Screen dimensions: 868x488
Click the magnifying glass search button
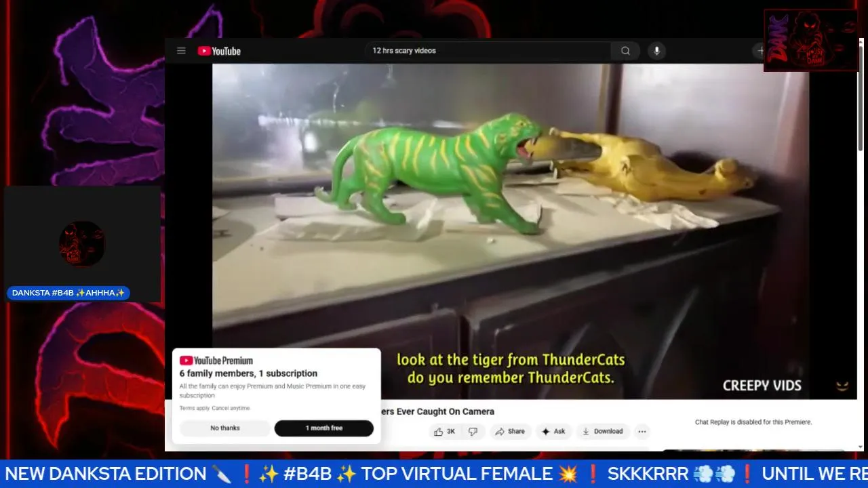click(x=625, y=51)
